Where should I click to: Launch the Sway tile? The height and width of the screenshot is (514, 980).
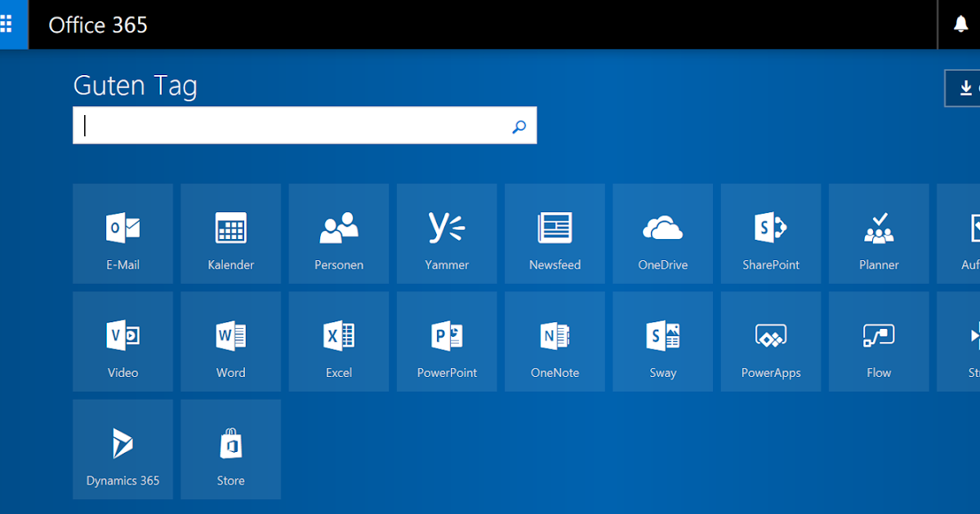pyautogui.click(x=663, y=341)
